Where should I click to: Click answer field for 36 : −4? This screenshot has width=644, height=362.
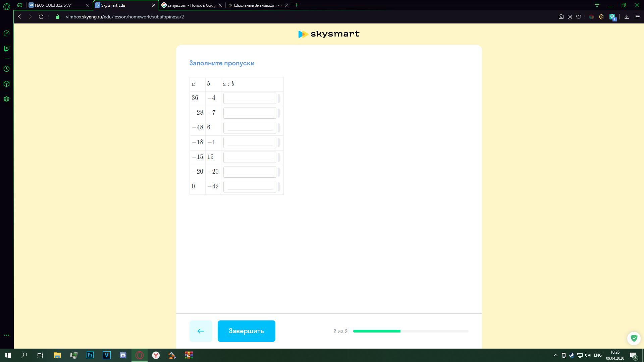[250, 98]
